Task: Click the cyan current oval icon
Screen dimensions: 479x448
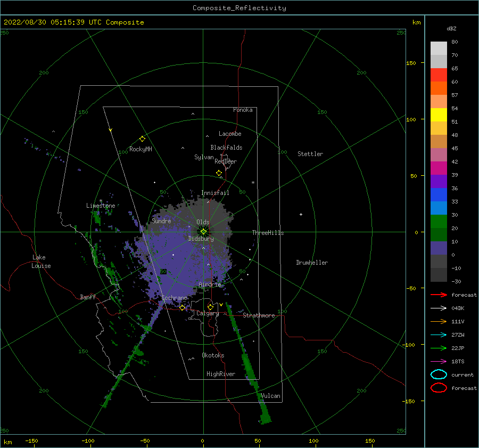Action: click(439, 374)
